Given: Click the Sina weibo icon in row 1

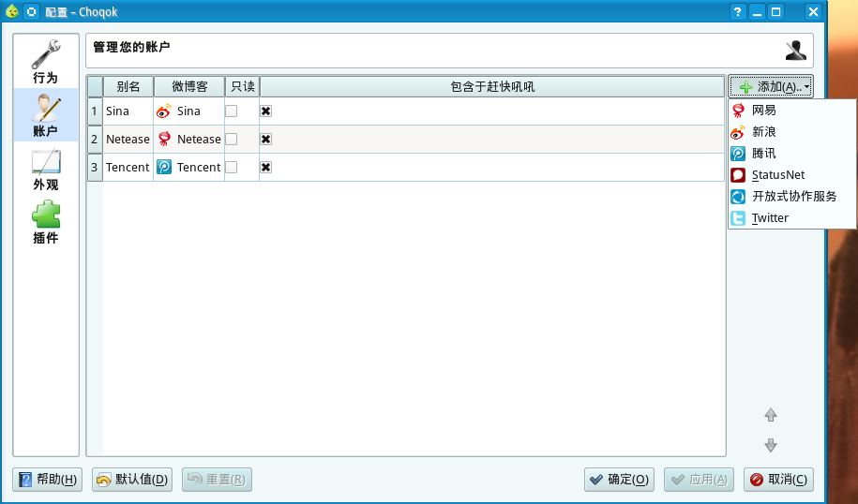Looking at the screenshot, I should [x=163, y=111].
